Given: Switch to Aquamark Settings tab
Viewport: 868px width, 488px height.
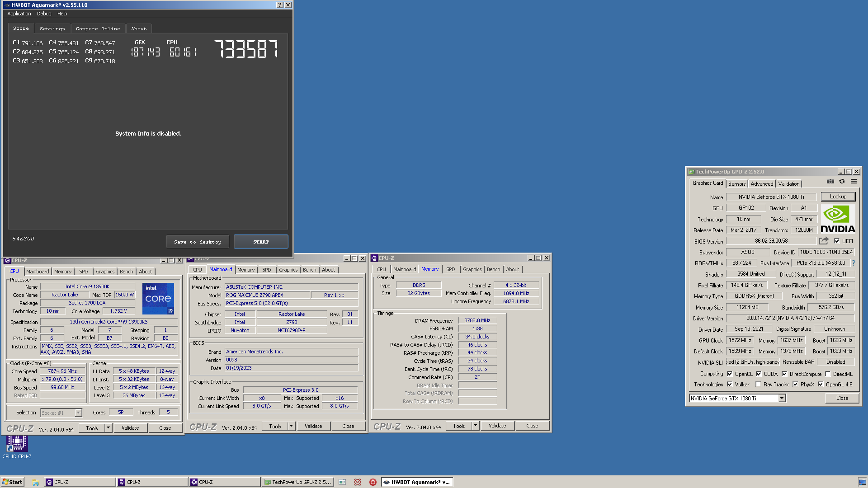Looking at the screenshot, I should point(52,28).
